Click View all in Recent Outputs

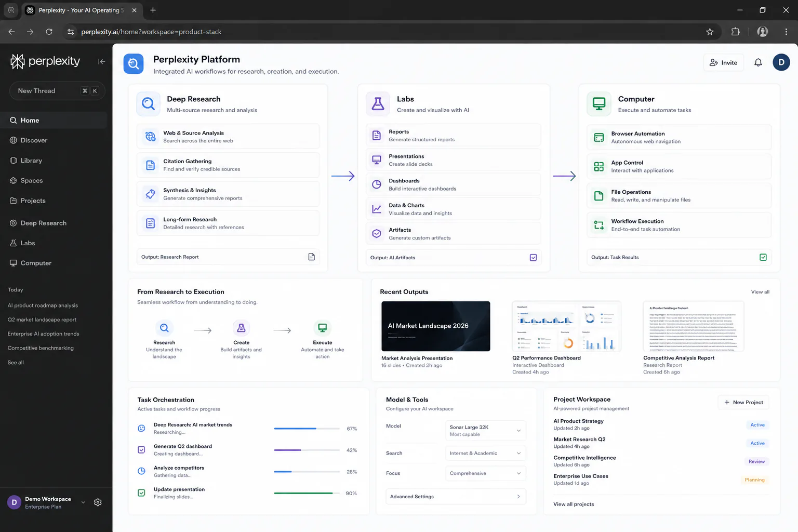[760, 292]
